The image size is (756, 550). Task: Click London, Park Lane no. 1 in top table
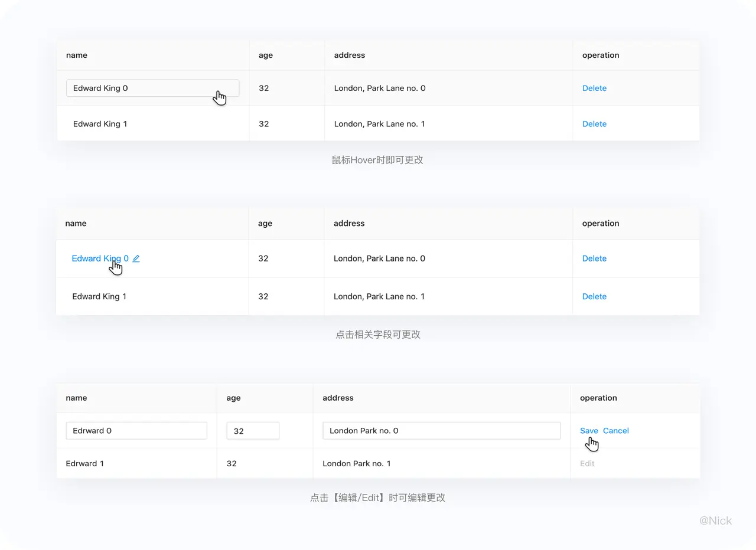click(379, 124)
